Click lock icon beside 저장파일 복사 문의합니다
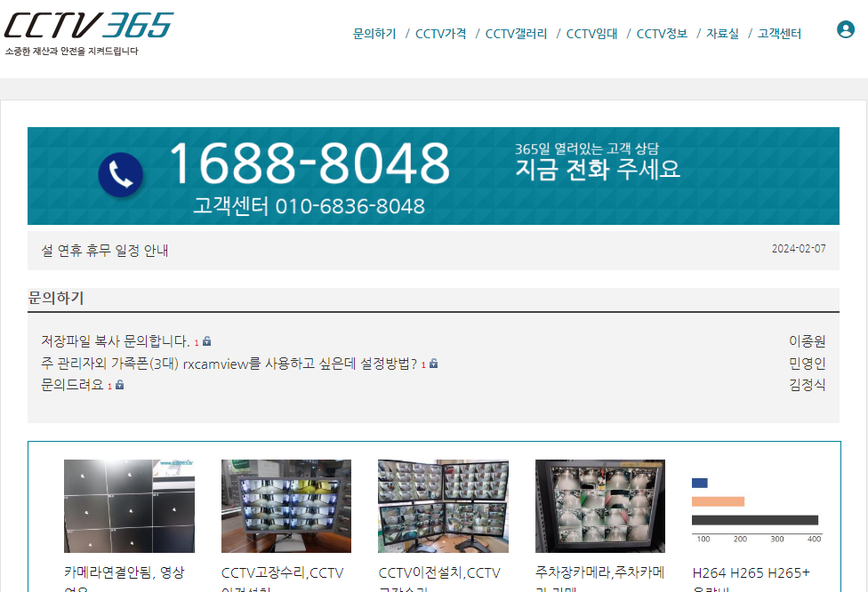This screenshot has height=592, width=868. click(207, 341)
